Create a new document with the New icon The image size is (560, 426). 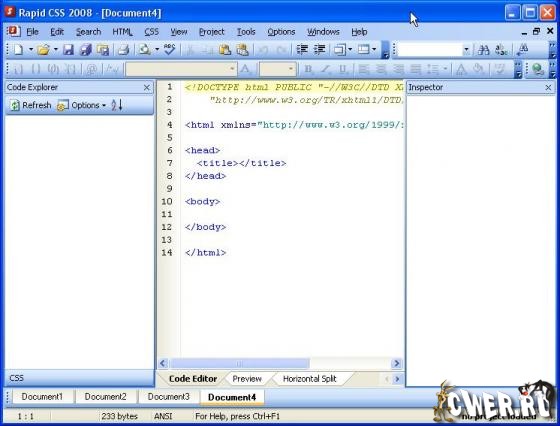point(19,50)
